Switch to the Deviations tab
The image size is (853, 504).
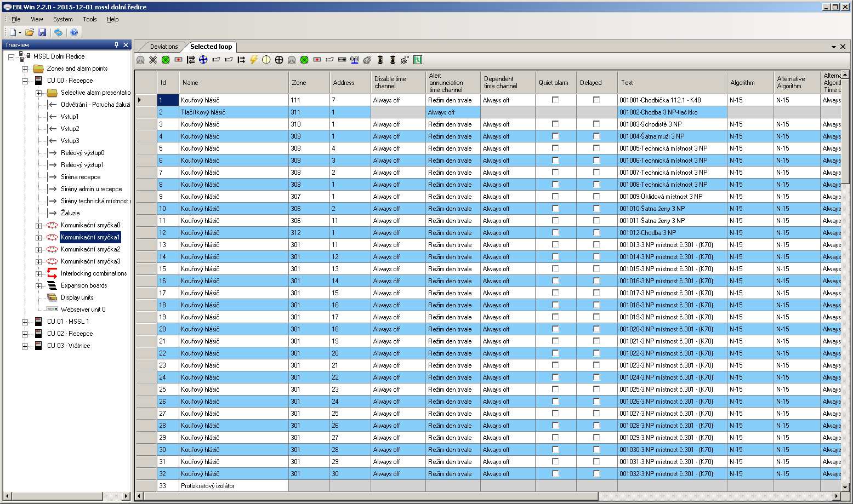pyautogui.click(x=164, y=47)
